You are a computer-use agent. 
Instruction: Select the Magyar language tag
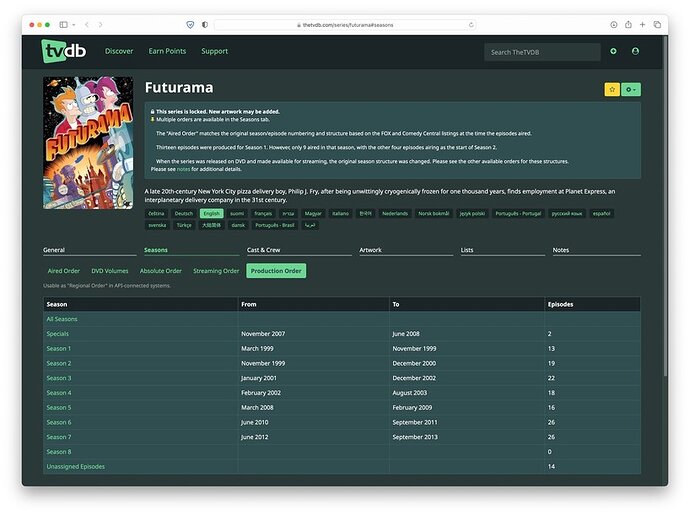coord(313,213)
